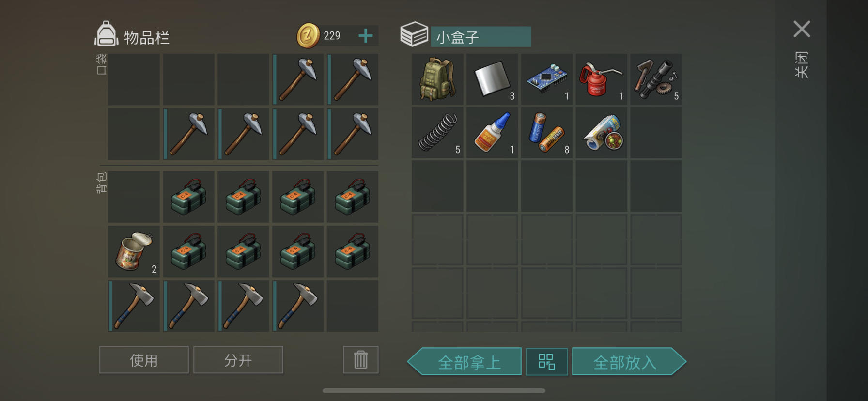Close the inventory with the X
Image resolution: width=868 pixels, height=401 pixels.
(802, 29)
